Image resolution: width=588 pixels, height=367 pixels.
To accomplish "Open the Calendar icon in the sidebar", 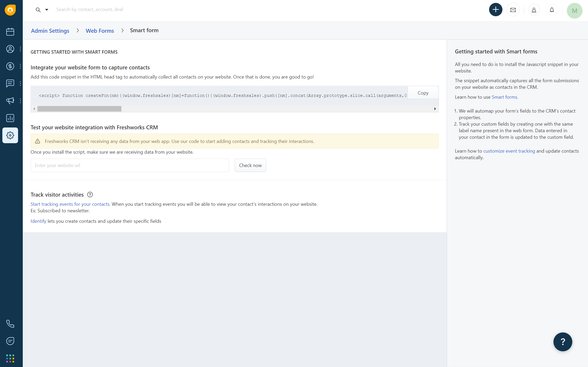I will coord(10,31).
